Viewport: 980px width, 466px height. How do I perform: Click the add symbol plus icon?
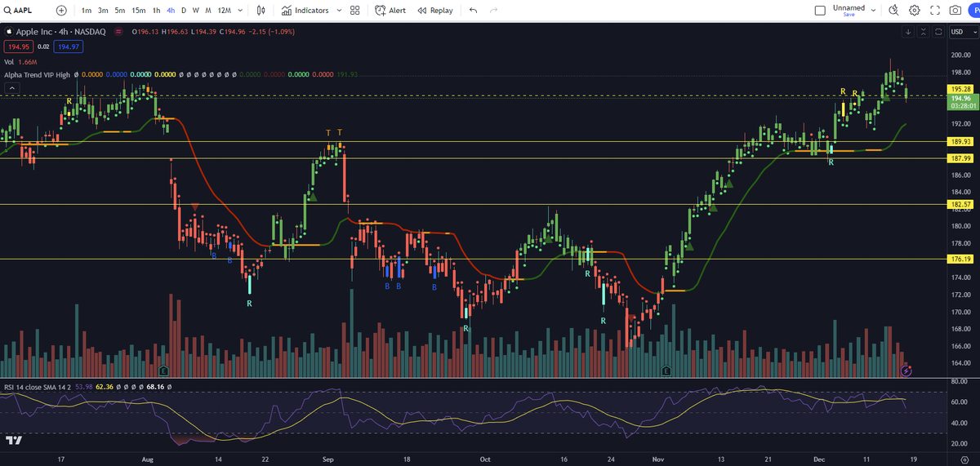[x=62, y=11]
